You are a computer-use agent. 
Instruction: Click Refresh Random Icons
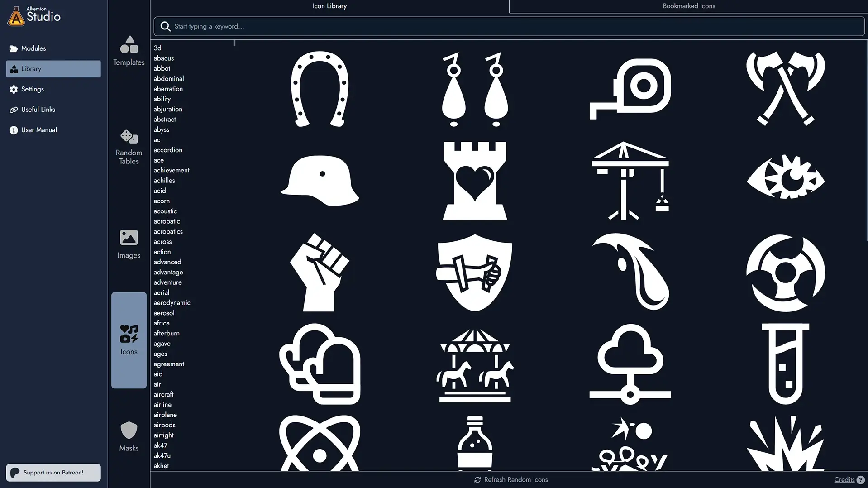pos(511,479)
